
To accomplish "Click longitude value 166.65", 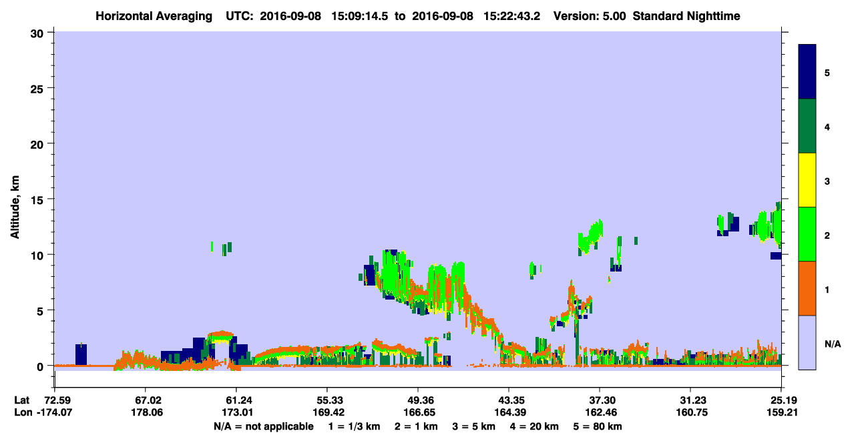I will coord(418,412).
